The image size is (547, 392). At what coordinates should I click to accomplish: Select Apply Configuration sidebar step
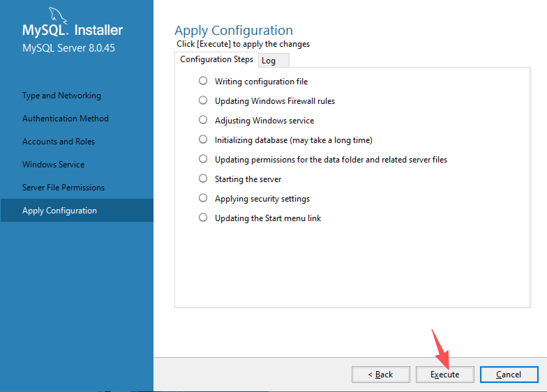tap(77, 210)
